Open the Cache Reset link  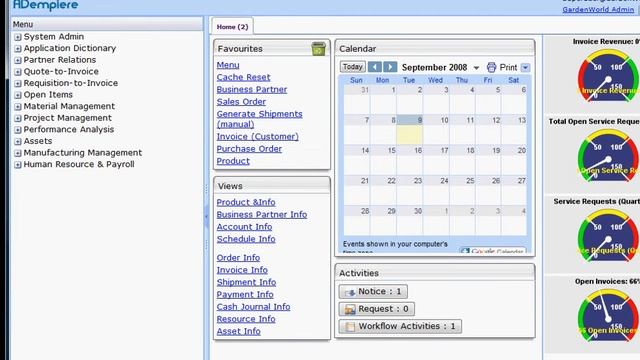(243, 77)
